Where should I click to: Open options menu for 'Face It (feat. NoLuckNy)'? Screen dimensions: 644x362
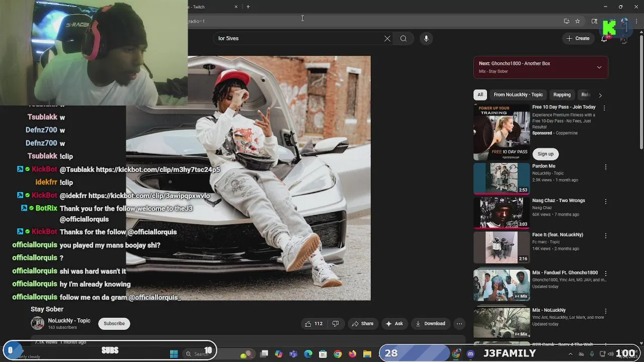[x=606, y=236]
